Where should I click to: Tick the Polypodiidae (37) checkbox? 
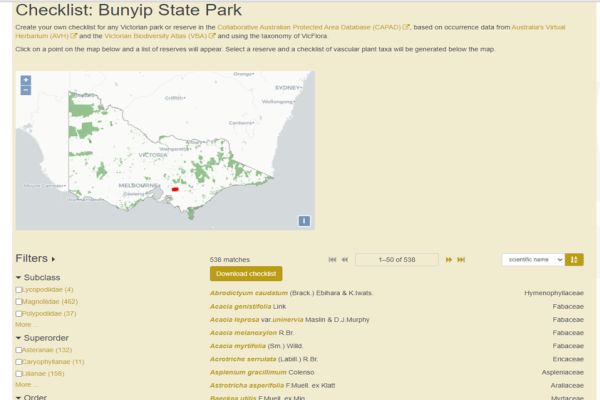[18, 313]
